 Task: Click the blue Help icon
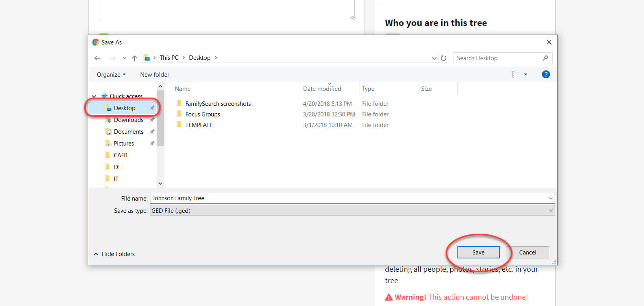(x=546, y=74)
